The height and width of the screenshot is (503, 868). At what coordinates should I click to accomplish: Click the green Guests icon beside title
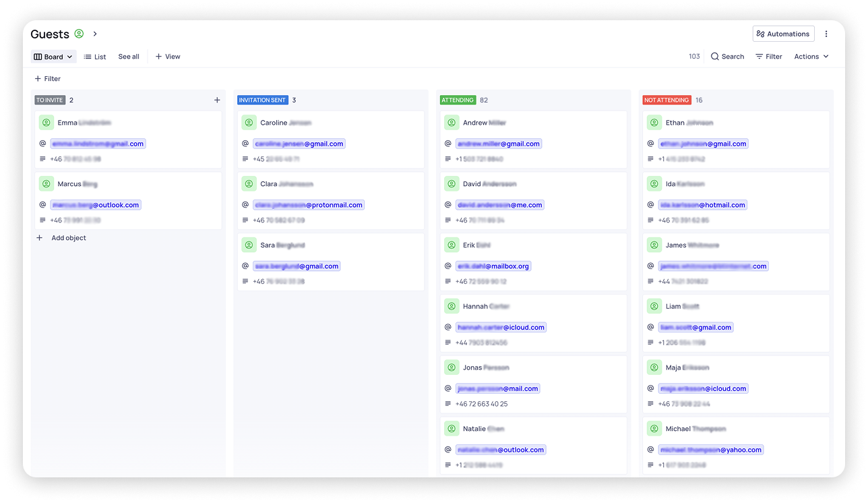point(79,34)
